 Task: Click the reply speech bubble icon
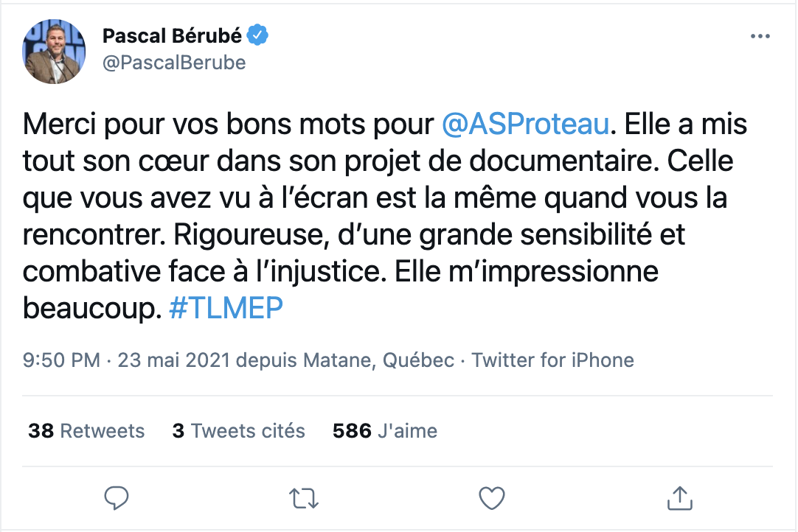click(117, 498)
